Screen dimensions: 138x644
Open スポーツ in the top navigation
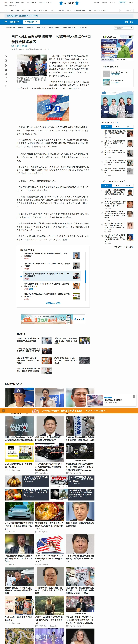pyautogui.click(x=53, y=11)
